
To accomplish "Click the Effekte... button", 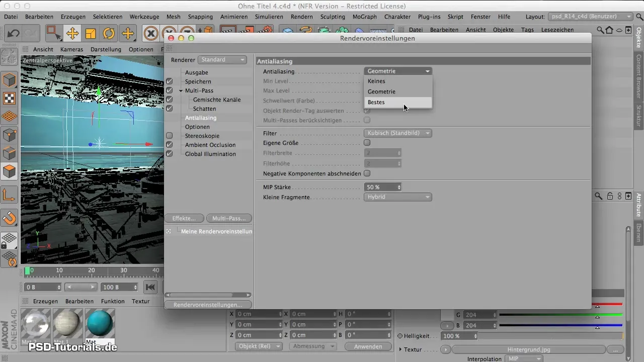I will point(184,218).
